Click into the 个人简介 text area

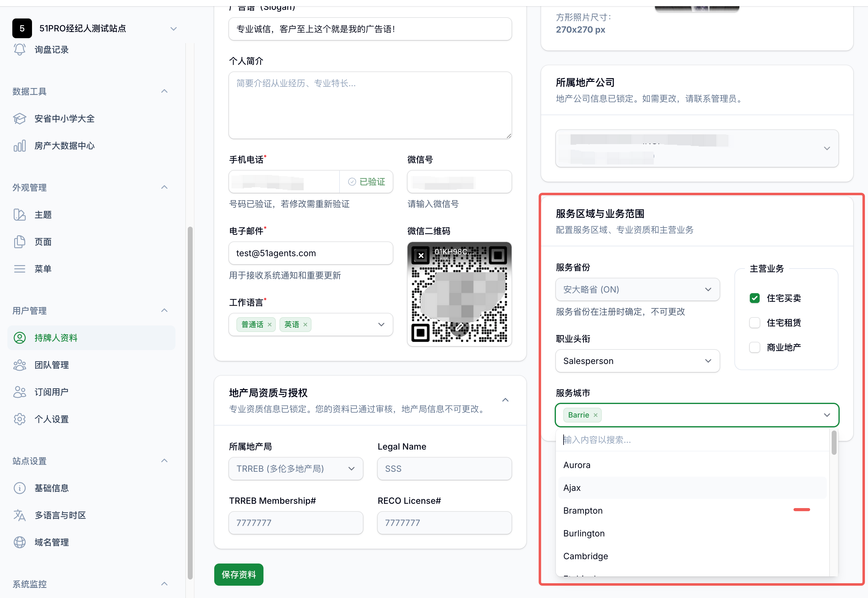point(370,105)
